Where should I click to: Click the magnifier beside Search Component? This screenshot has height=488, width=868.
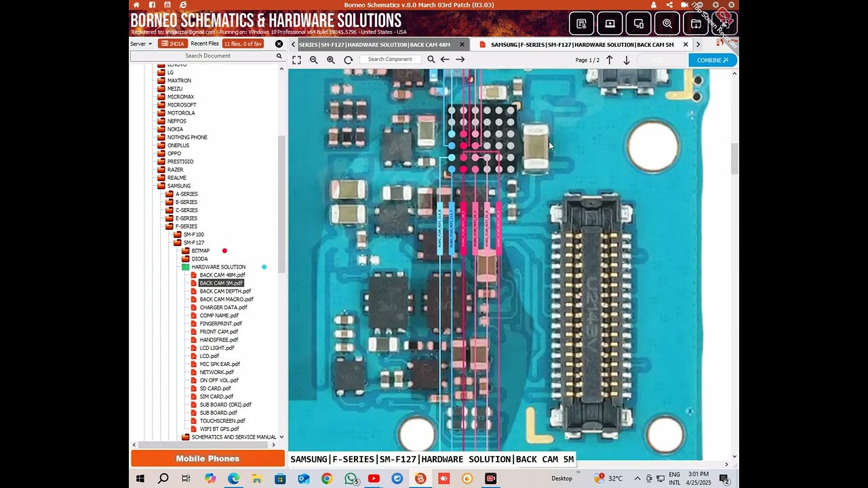431,60
